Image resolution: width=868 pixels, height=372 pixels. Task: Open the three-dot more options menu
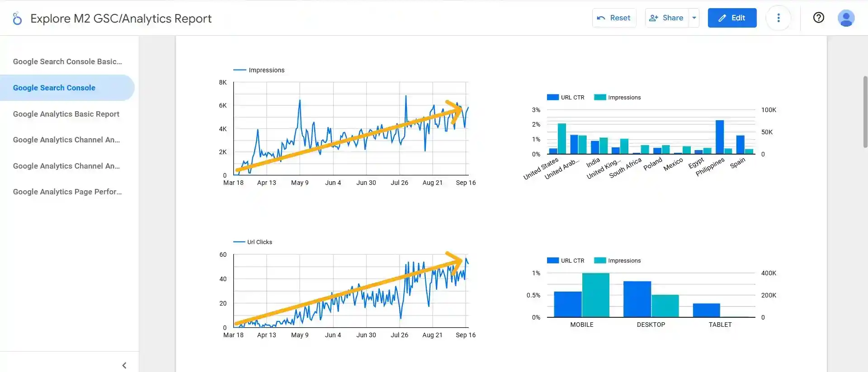pyautogui.click(x=778, y=18)
